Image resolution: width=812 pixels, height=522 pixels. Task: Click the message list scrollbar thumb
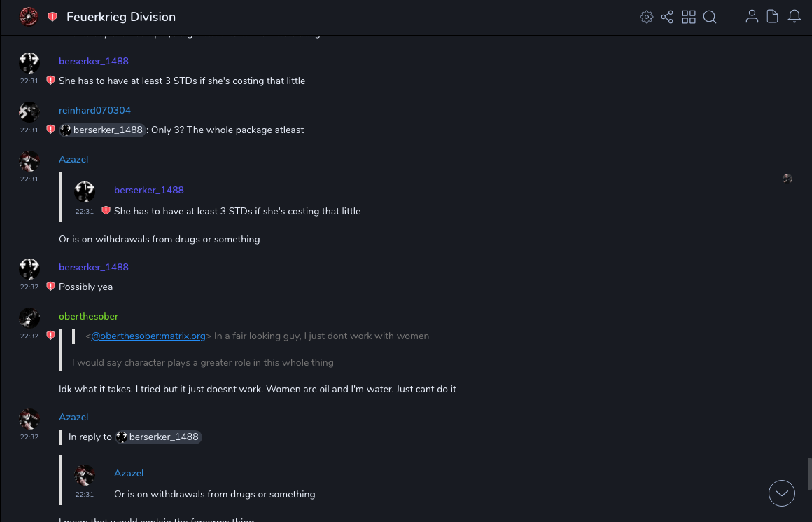tap(808, 474)
